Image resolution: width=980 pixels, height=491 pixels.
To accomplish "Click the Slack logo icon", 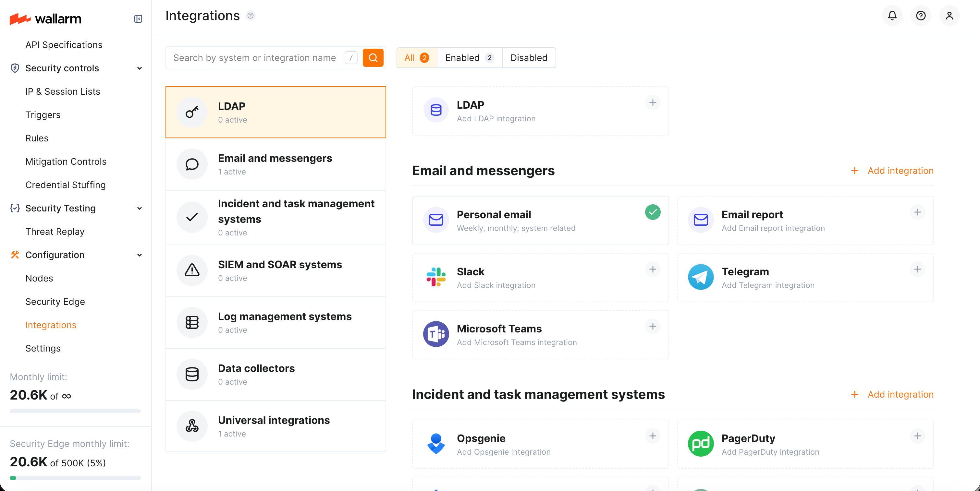I will pos(435,277).
